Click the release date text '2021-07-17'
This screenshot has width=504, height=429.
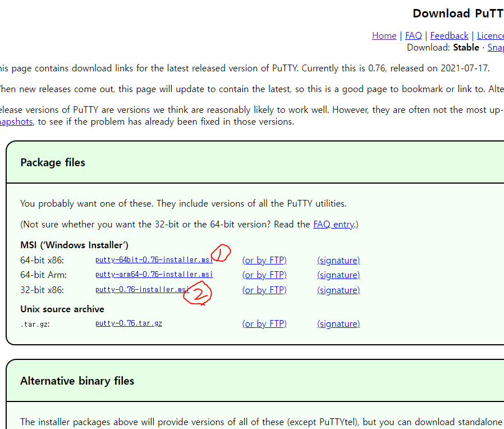[x=465, y=68]
